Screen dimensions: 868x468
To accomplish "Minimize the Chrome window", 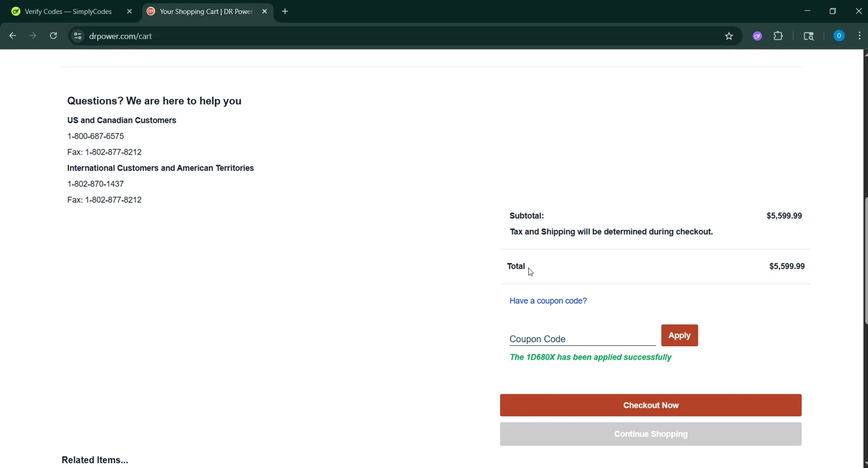I will [807, 11].
